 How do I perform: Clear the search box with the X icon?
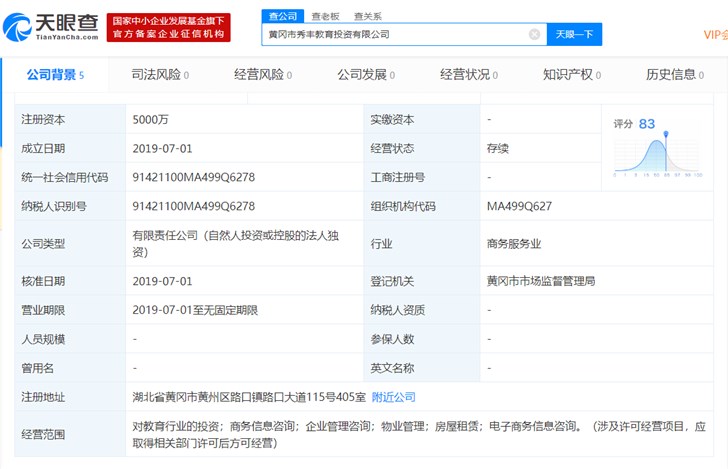point(534,34)
